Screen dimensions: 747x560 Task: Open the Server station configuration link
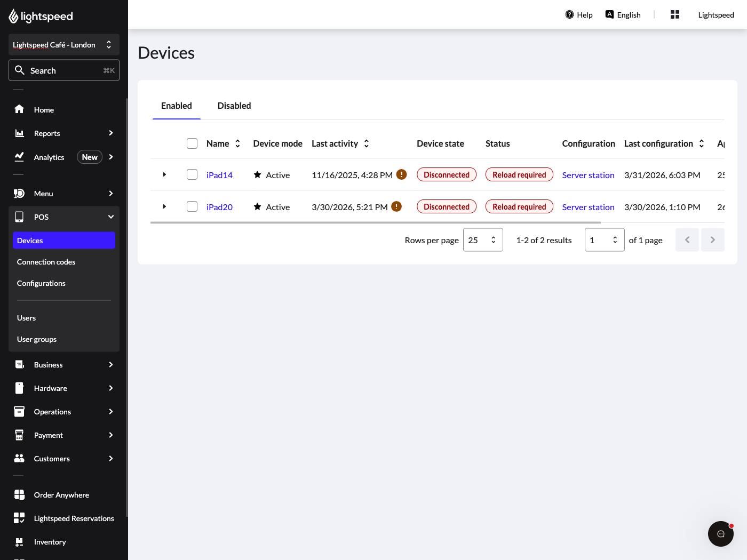click(588, 174)
